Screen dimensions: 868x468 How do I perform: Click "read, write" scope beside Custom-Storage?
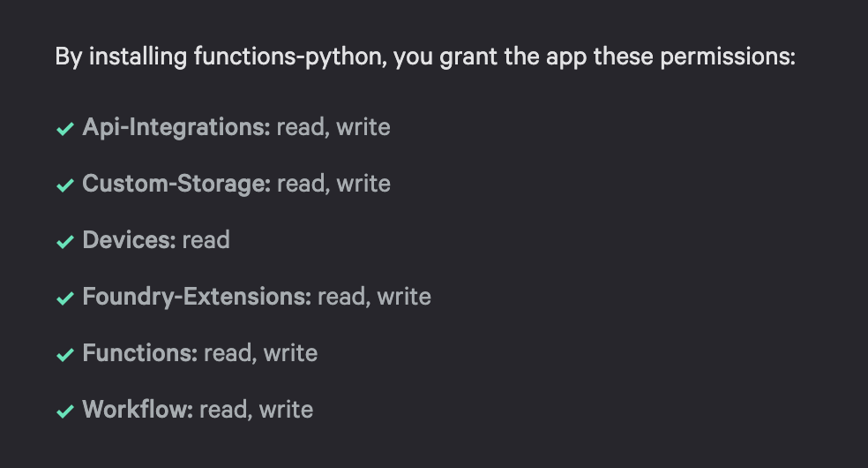[x=333, y=184]
